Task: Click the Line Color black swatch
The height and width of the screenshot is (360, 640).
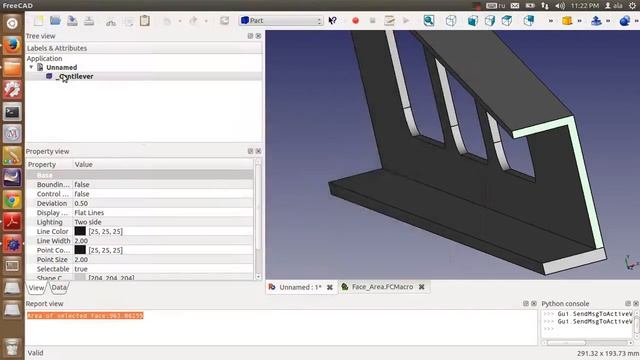Action: (80, 231)
